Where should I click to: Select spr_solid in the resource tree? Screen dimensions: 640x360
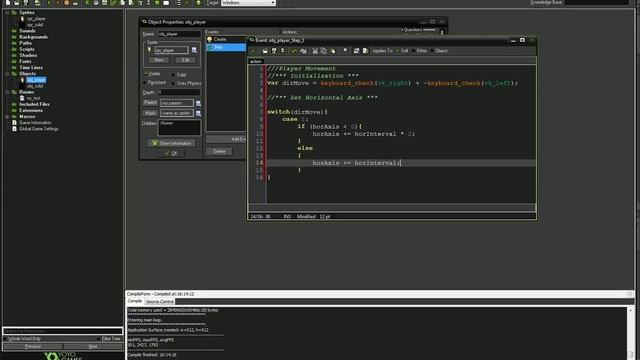[35, 24]
